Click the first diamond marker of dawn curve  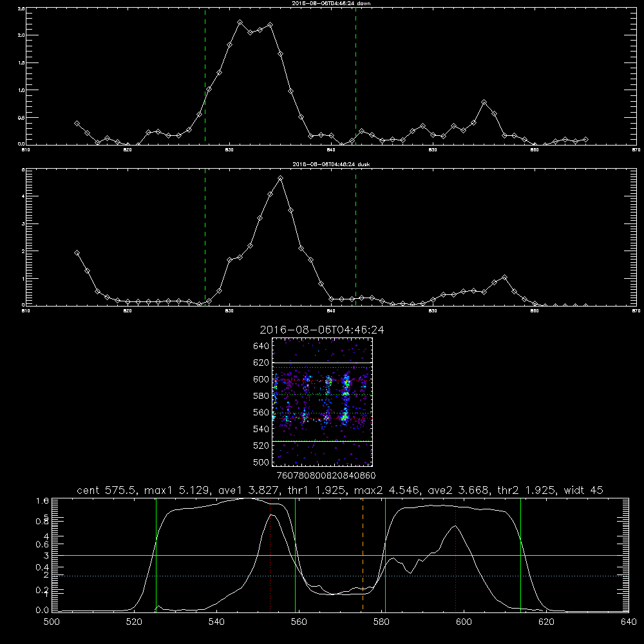click(x=77, y=123)
